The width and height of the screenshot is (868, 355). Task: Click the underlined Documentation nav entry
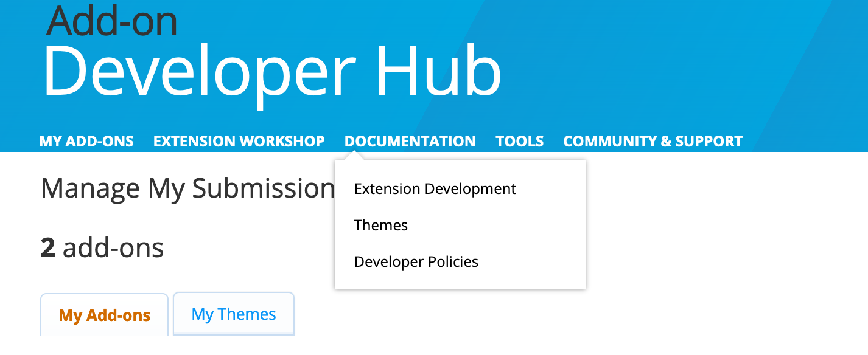coord(410,141)
